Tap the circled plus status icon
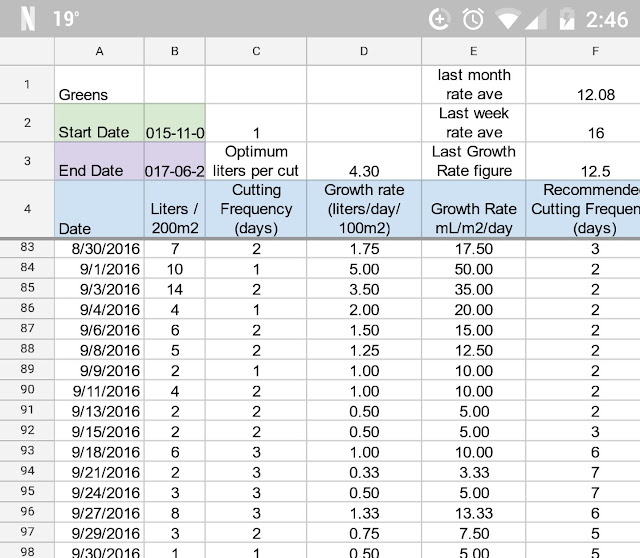640x558 pixels. click(x=439, y=19)
